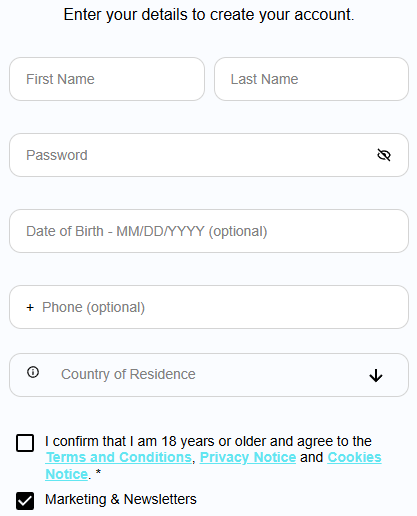Click inside the Phone (optional) field
417x516 pixels.
209,307
